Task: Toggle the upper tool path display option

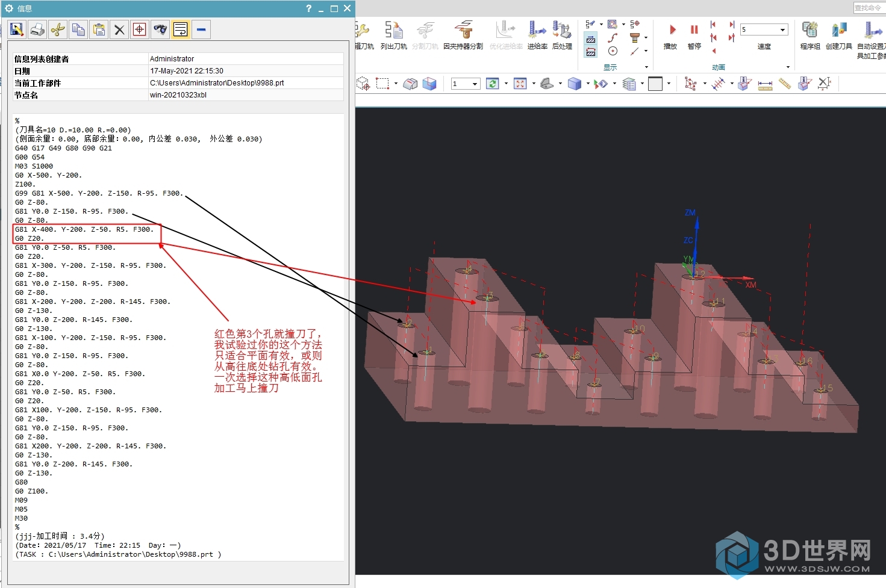Action: (591, 40)
